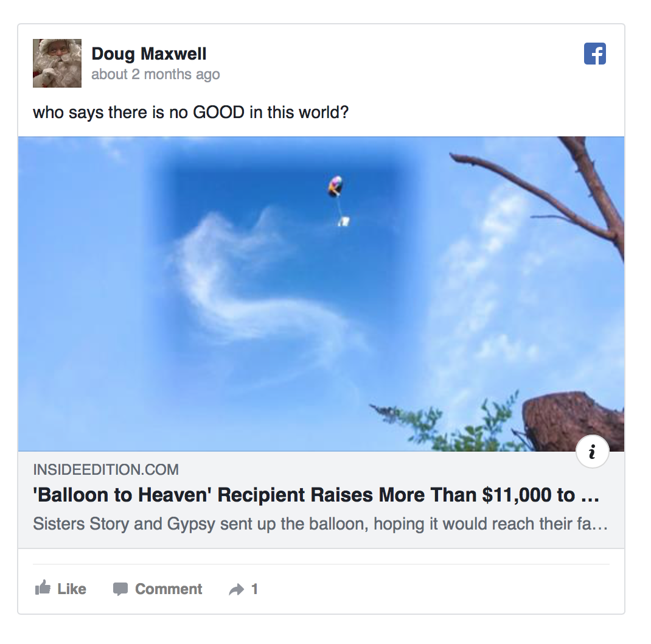Click the Comment speech bubble icon
Screen dimensions: 651x644
point(120,589)
